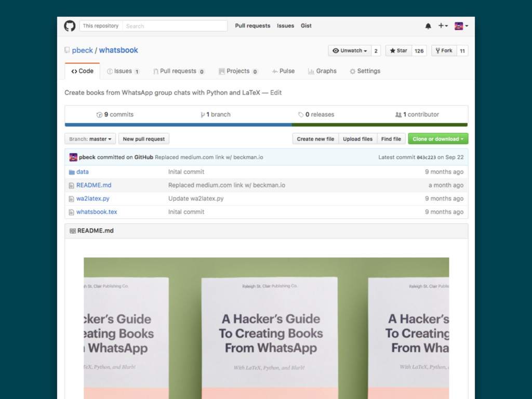Edit the repository description

(x=276, y=92)
